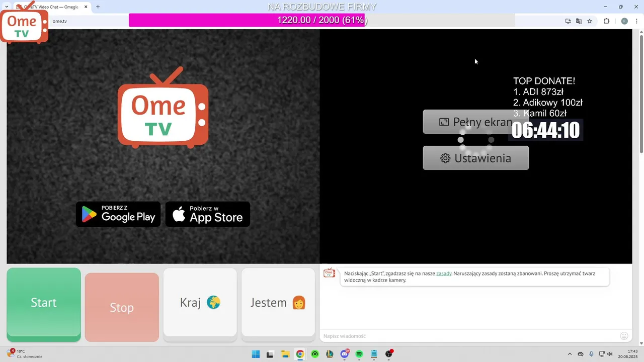Click the TOP DONATE! heading
The height and width of the screenshot is (362, 644).
pos(544,81)
